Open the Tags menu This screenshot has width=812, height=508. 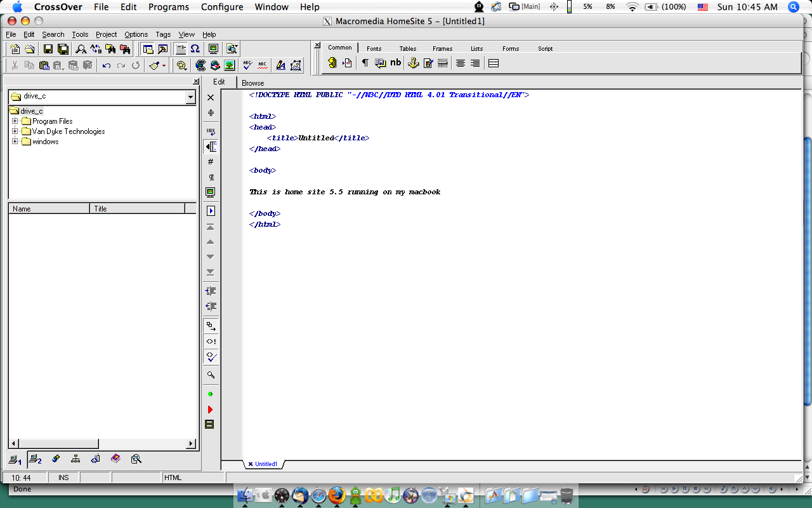click(x=163, y=34)
